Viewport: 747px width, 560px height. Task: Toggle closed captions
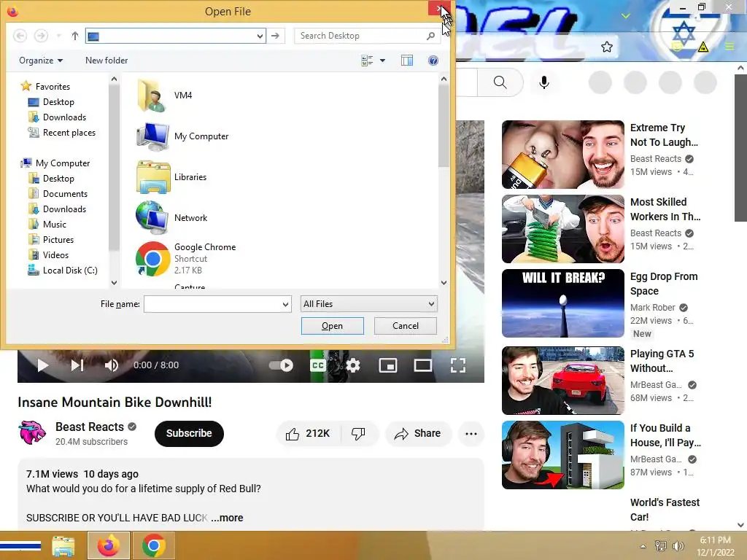click(x=318, y=365)
